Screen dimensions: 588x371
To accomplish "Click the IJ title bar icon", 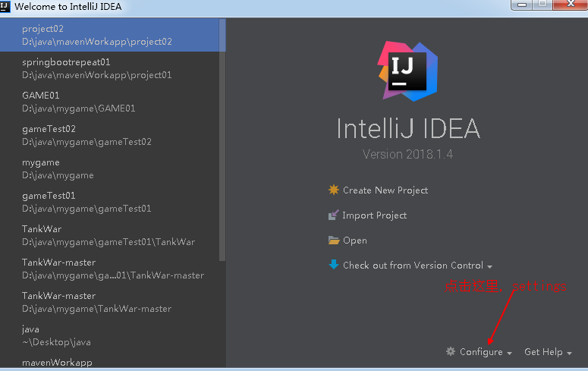I will (x=5, y=6).
